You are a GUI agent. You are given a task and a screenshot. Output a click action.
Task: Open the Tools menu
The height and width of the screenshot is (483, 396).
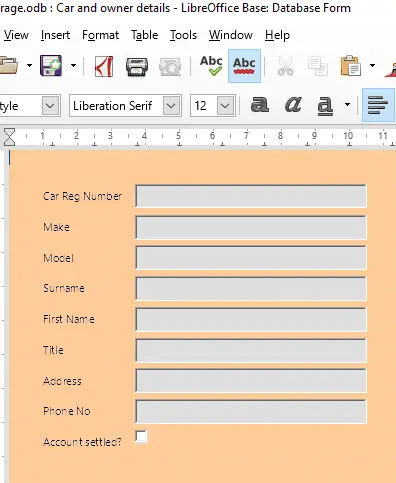click(183, 35)
